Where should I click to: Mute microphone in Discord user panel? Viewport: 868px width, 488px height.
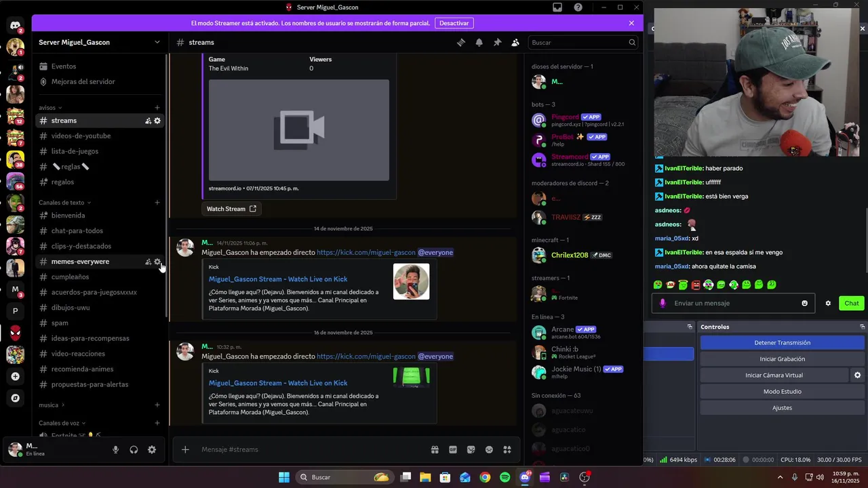click(115, 449)
